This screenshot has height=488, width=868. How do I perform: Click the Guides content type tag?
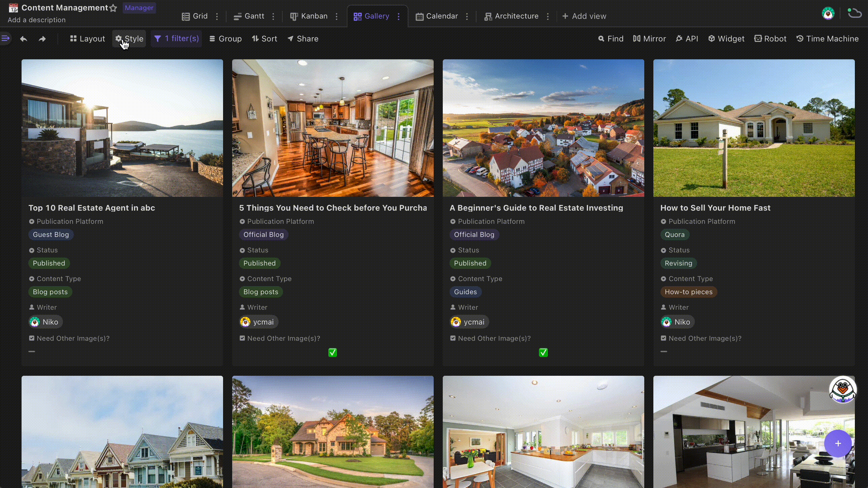point(465,292)
